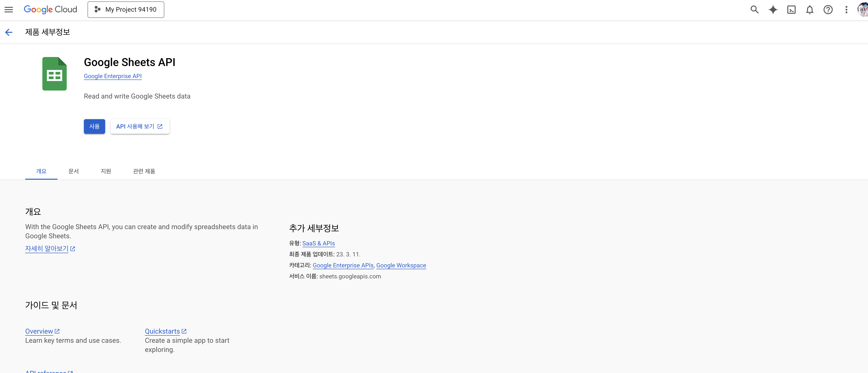Open the Google Enterprise API link
Screen dimensions: 868x373
pos(113,76)
